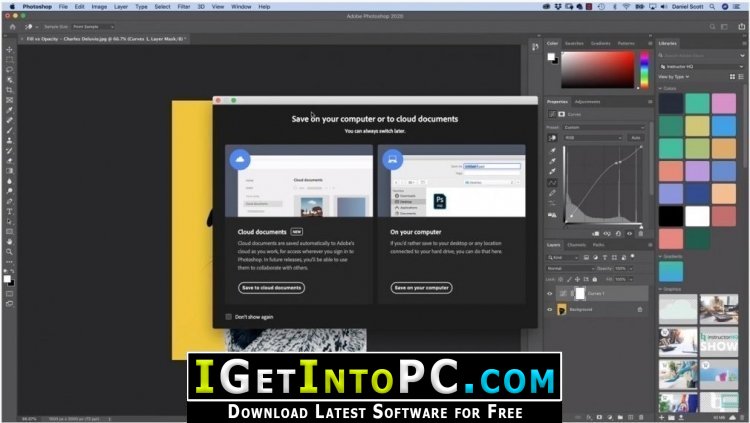
Task: Select the Crop tool
Action: [x=10, y=90]
